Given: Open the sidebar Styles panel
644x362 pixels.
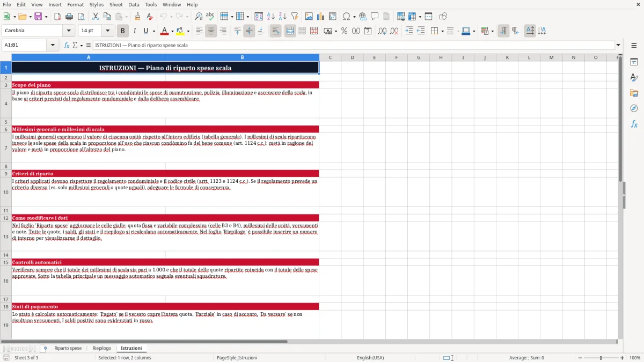Looking at the screenshot, I should (x=634, y=77).
